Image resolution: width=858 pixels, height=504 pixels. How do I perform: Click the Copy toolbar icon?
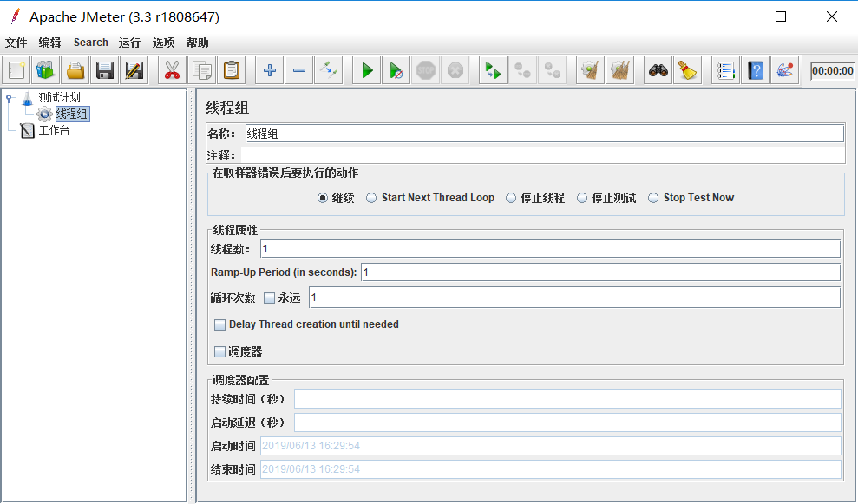point(202,70)
